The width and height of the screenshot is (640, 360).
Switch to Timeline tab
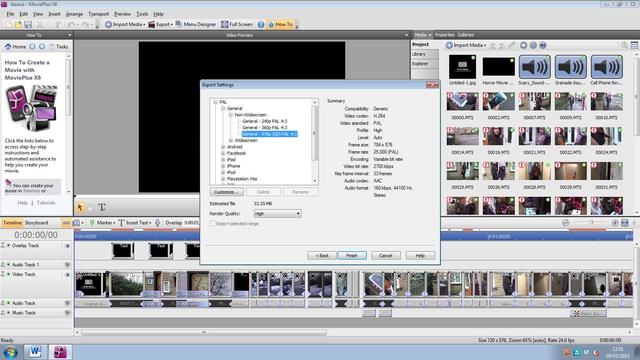12,223
